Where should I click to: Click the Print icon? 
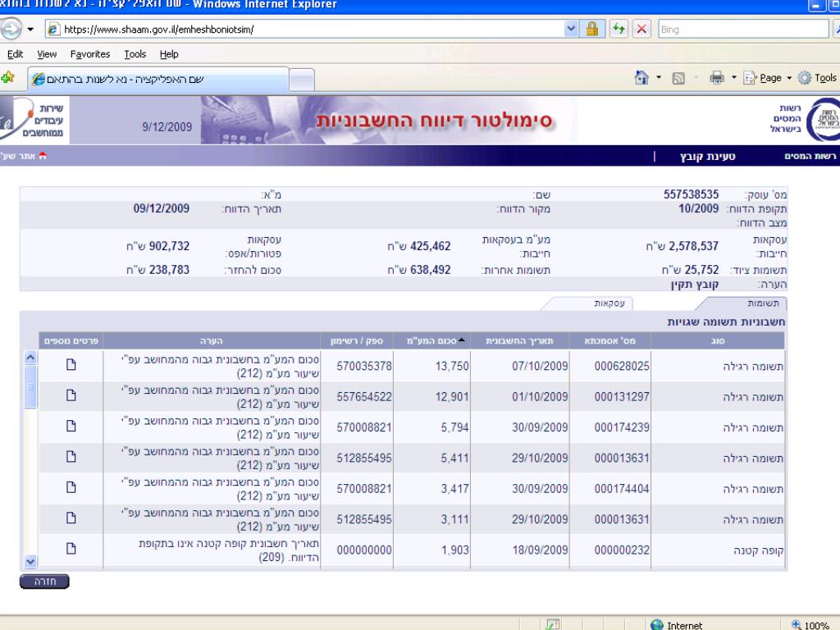[717, 78]
